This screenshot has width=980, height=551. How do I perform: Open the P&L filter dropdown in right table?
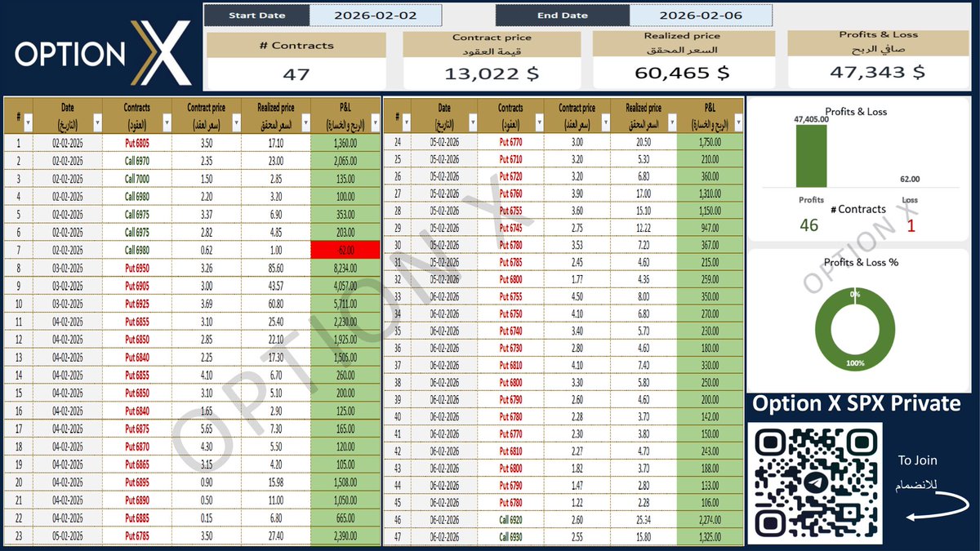tap(737, 123)
